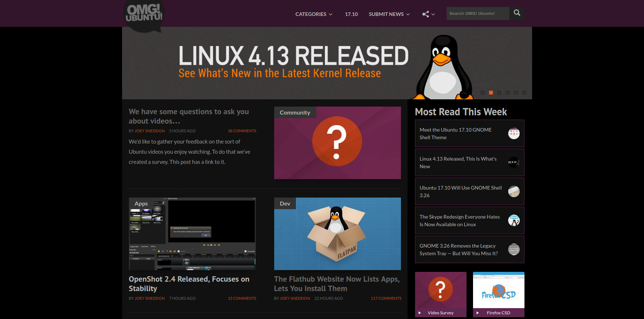
Task: Select the fourth slider indicator dot
Action: [507, 93]
